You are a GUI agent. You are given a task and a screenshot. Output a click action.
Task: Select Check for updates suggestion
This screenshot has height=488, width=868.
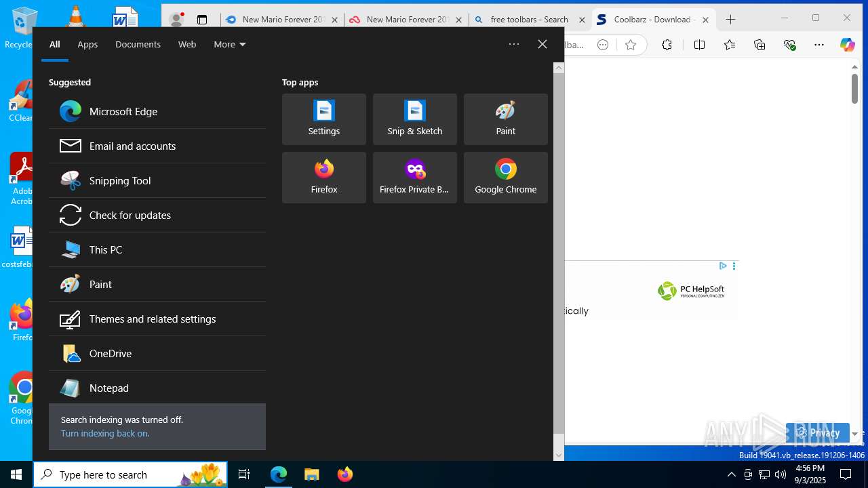(157, 215)
